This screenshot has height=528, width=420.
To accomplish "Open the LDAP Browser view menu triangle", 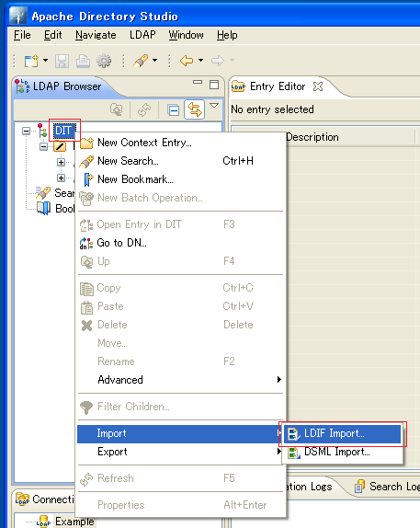I will pyautogui.click(x=214, y=106).
